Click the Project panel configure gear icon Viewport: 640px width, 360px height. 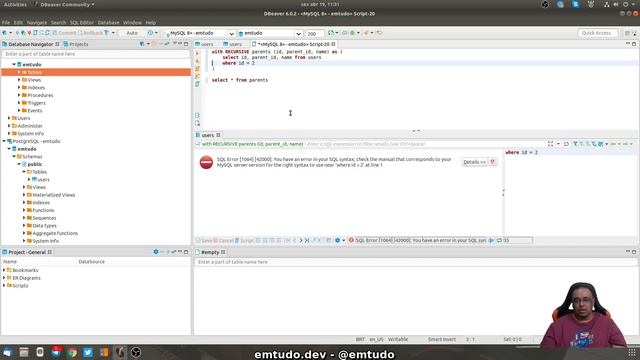pos(156,252)
